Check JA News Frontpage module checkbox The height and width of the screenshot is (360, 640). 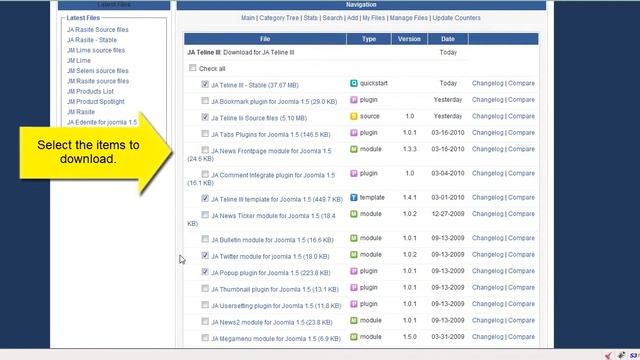click(x=205, y=150)
